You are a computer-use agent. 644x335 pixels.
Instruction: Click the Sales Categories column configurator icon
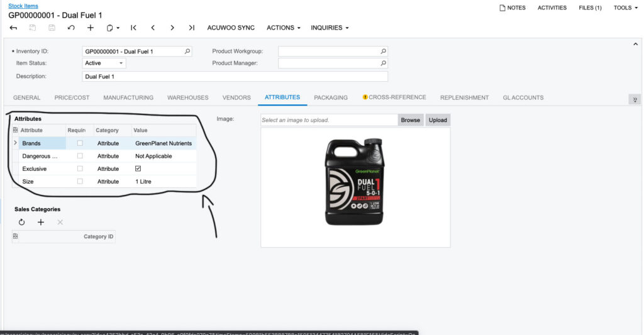pos(15,236)
